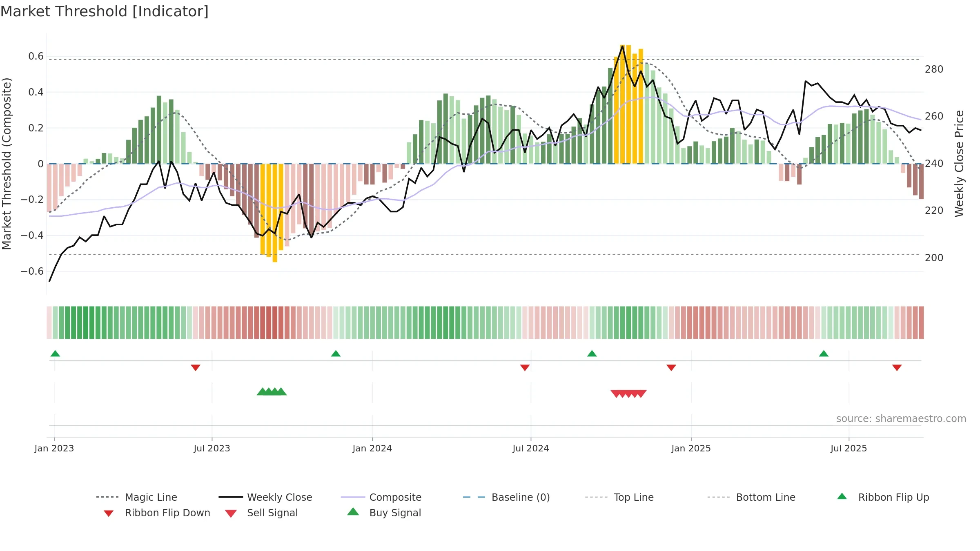Toggle the Sell Signal legend entry
This screenshot has height=551, width=980.
click(261, 513)
